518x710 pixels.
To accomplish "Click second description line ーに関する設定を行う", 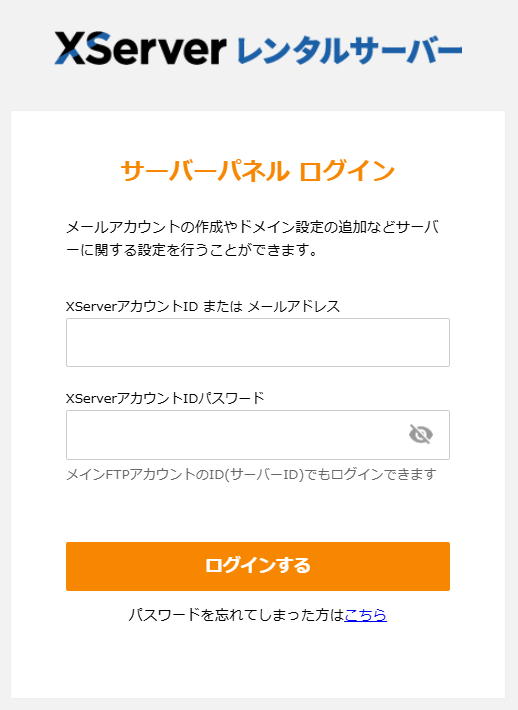I will click(192, 250).
